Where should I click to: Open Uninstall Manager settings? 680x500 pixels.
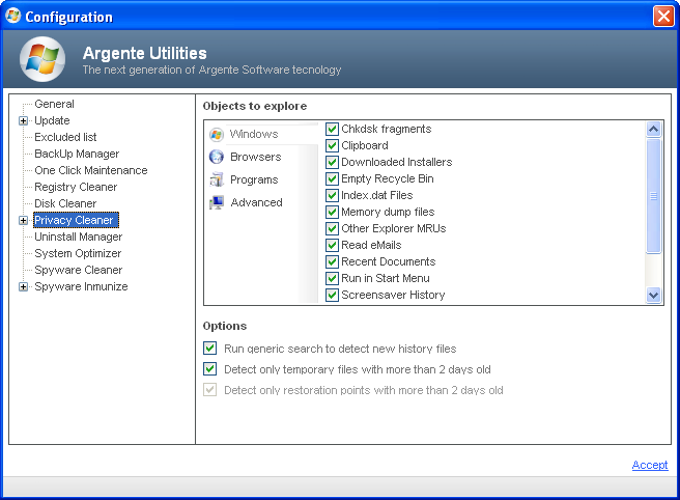[x=78, y=237]
